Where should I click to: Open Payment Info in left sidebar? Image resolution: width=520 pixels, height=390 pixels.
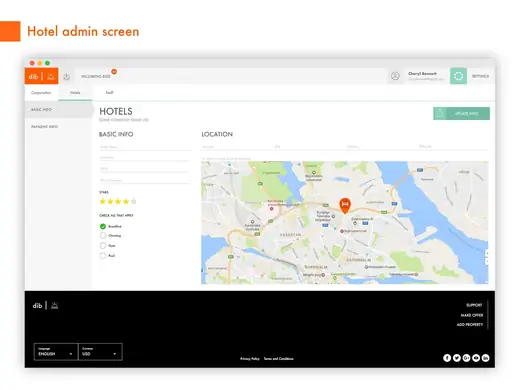pyautogui.click(x=44, y=127)
